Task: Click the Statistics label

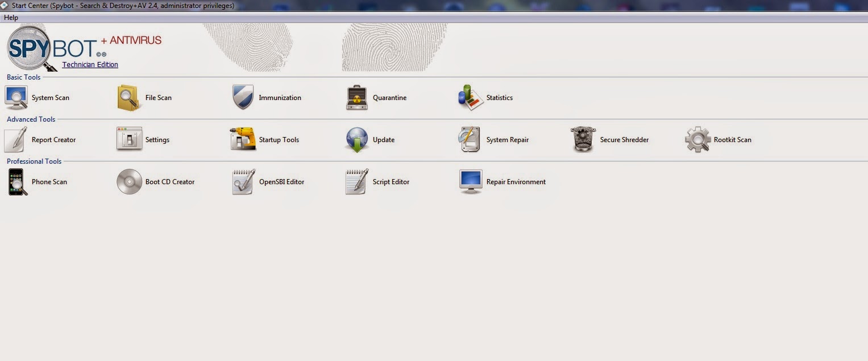Action: pyautogui.click(x=500, y=98)
